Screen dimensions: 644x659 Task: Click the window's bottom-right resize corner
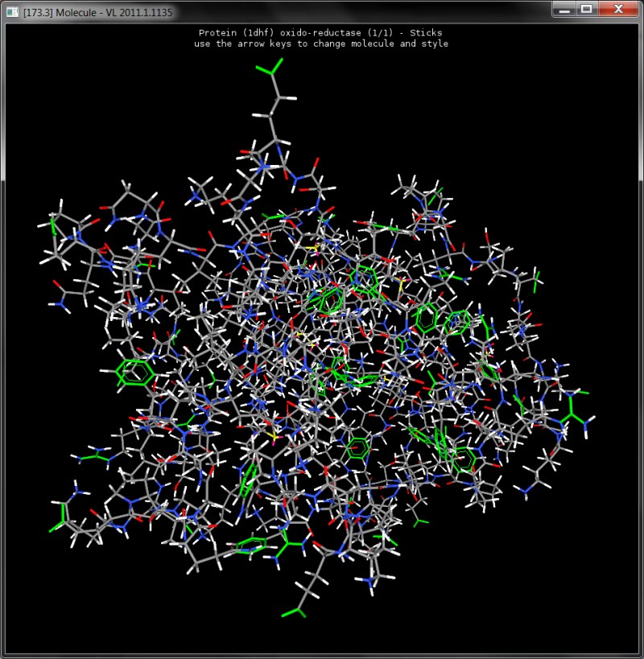(639, 654)
